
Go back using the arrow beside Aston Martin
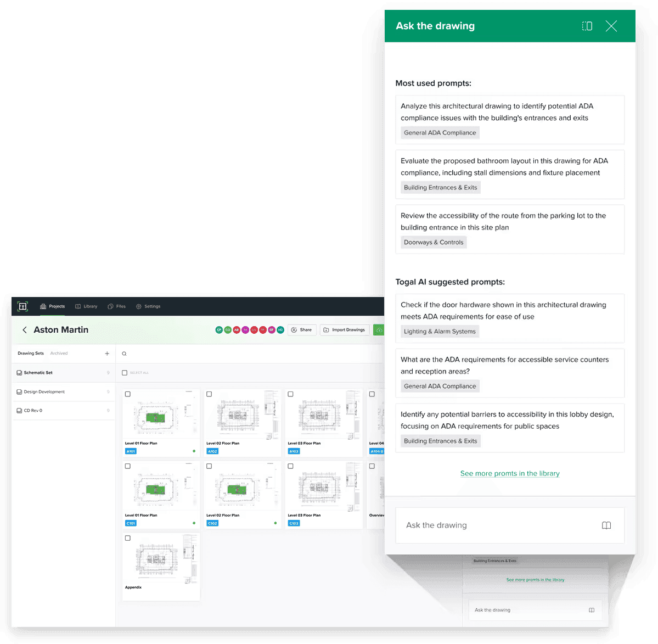(x=25, y=330)
